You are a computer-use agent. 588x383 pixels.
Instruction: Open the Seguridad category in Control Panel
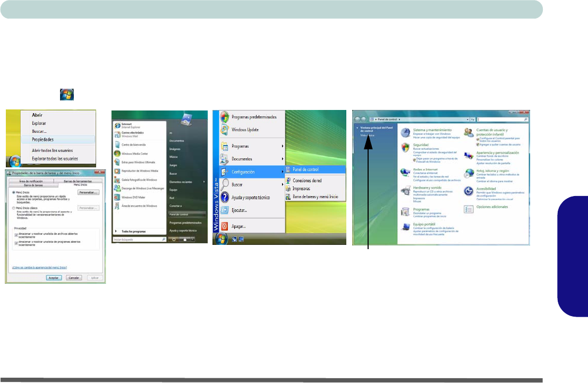[x=421, y=145]
